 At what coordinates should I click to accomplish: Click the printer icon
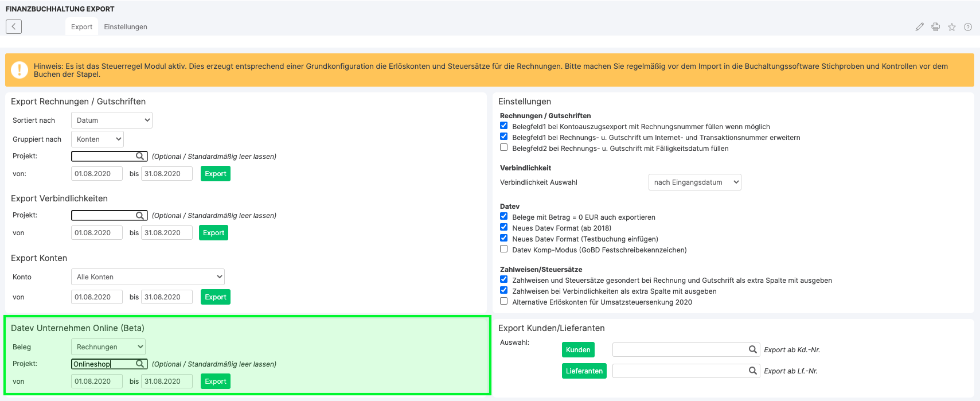pos(935,27)
